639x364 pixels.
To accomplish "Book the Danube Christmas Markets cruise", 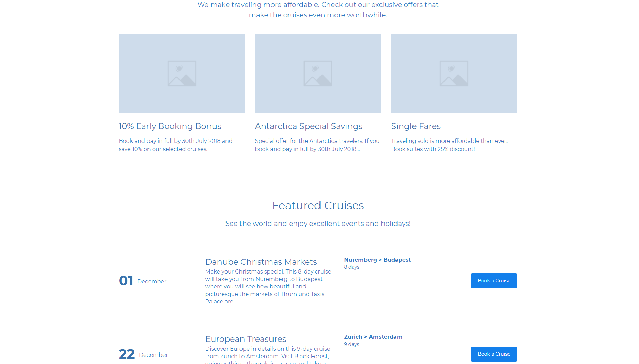I will point(494,281).
